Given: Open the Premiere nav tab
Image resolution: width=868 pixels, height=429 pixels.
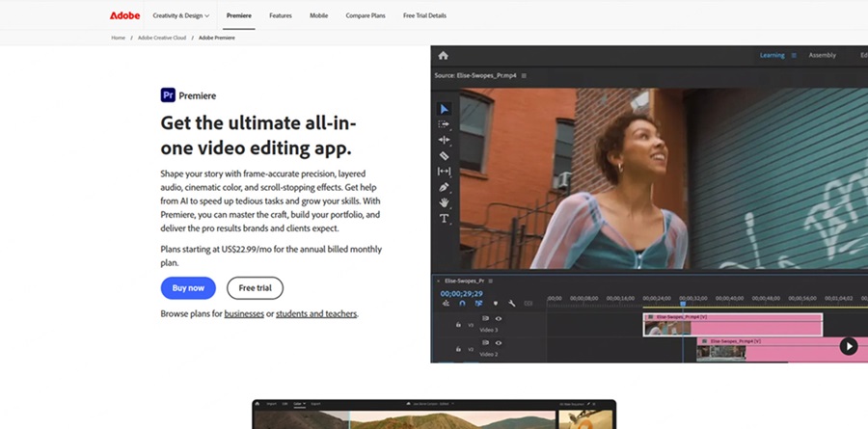Looking at the screenshot, I should (x=239, y=15).
